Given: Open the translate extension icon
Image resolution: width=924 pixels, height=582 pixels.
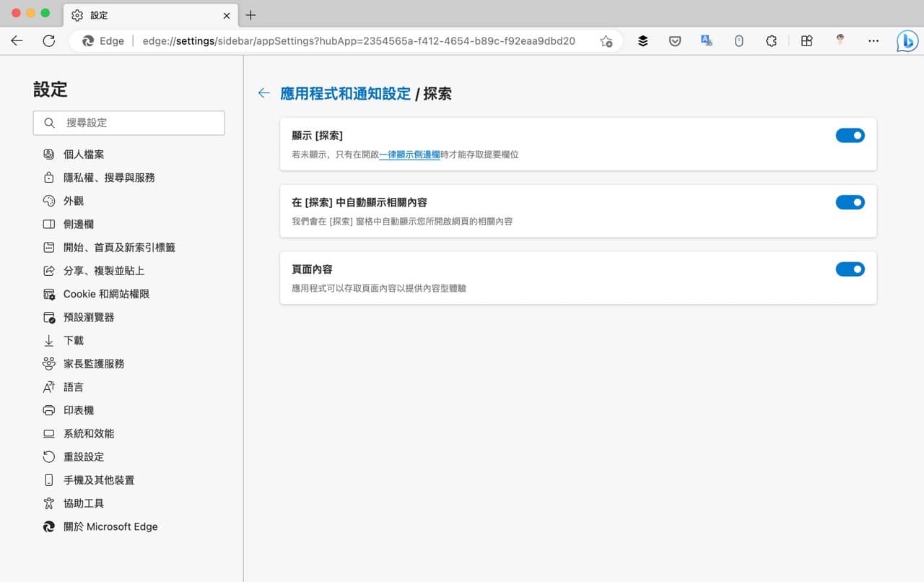Looking at the screenshot, I should coord(707,41).
